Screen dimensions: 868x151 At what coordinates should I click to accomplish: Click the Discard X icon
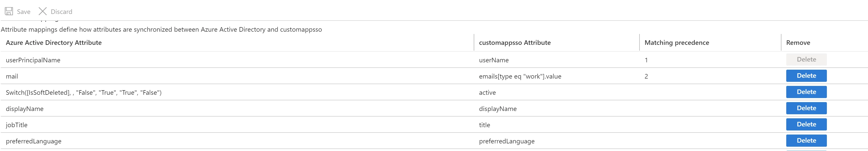(x=42, y=11)
